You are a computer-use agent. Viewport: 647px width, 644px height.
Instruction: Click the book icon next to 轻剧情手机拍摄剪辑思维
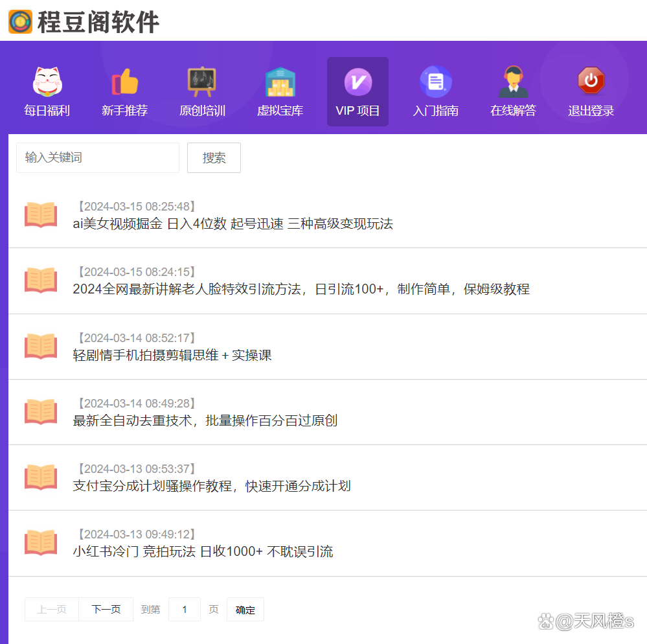pyautogui.click(x=41, y=346)
